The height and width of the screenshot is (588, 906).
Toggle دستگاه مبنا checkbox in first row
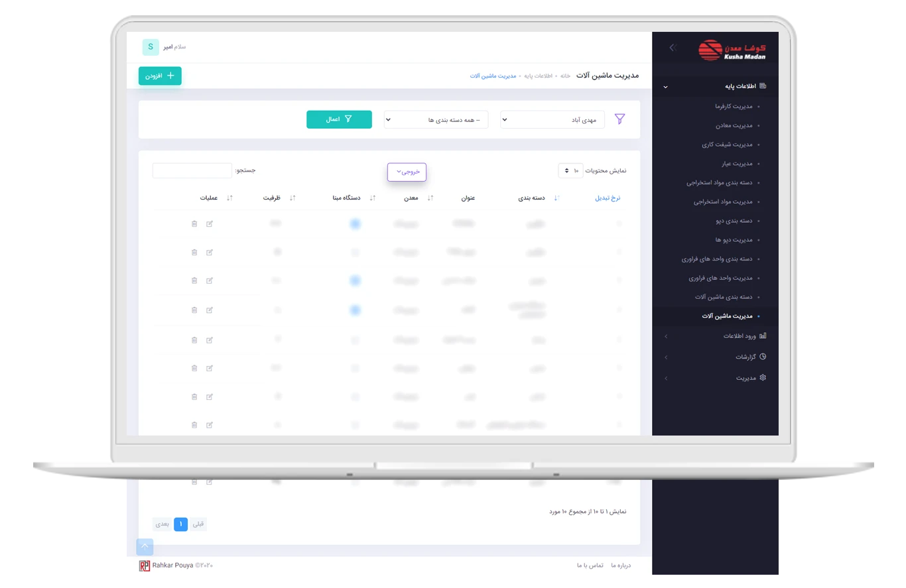(355, 224)
